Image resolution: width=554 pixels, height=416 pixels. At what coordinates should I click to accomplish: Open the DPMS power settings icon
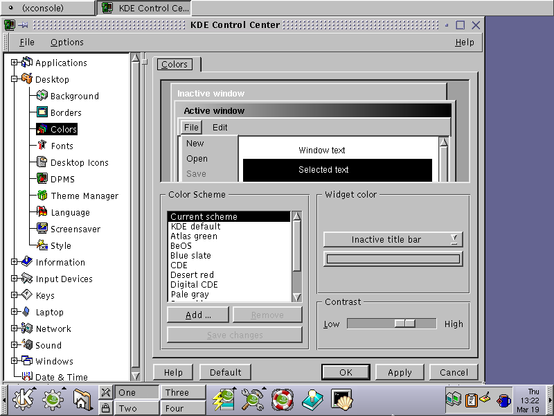(x=42, y=178)
